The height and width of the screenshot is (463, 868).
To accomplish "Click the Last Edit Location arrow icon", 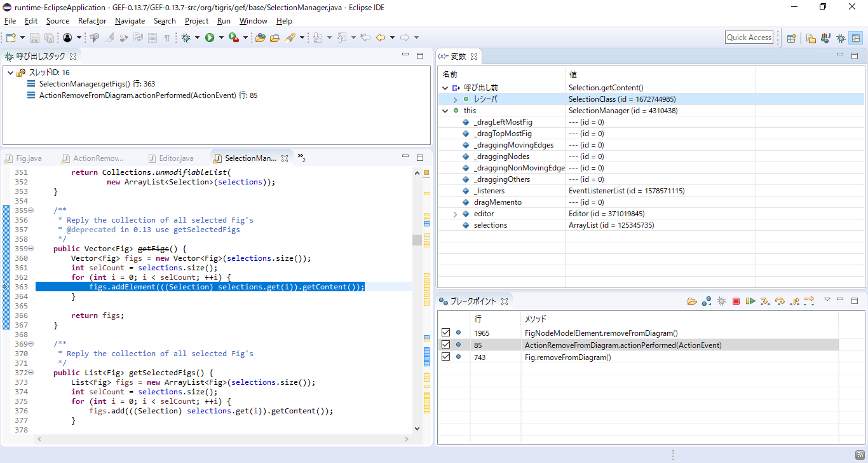I will (365, 38).
